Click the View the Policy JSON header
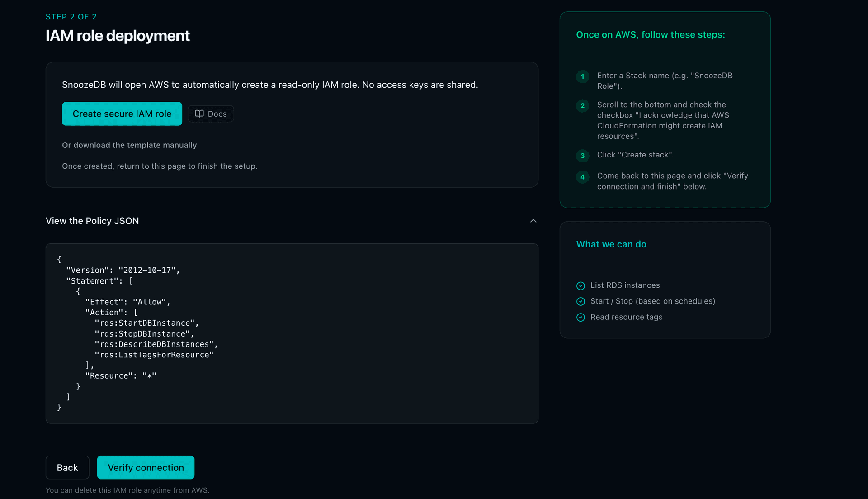This screenshot has width=868, height=499. click(92, 221)
